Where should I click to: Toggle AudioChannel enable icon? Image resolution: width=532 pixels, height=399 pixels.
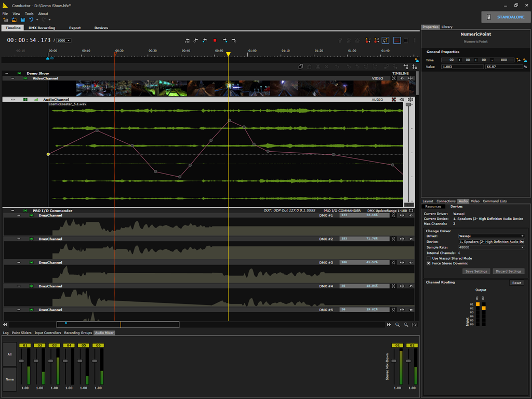[x=25, y=100]
